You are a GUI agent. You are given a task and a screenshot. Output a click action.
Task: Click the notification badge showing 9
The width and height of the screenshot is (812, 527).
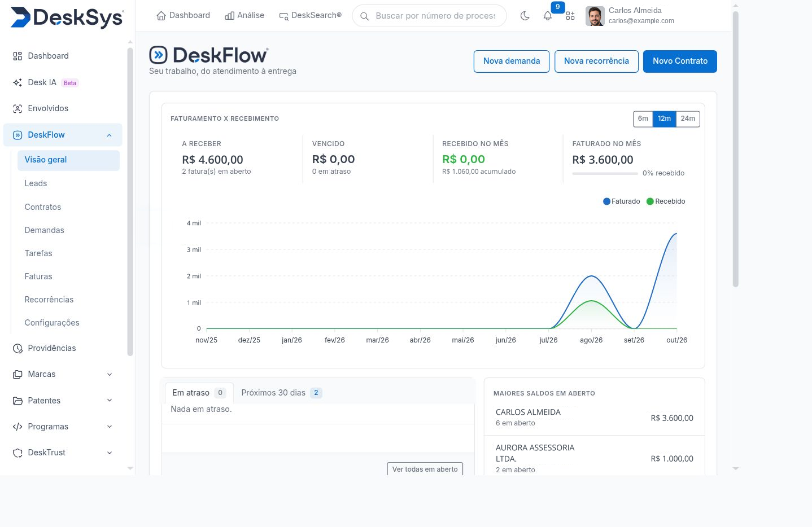(x=557, y=7)
